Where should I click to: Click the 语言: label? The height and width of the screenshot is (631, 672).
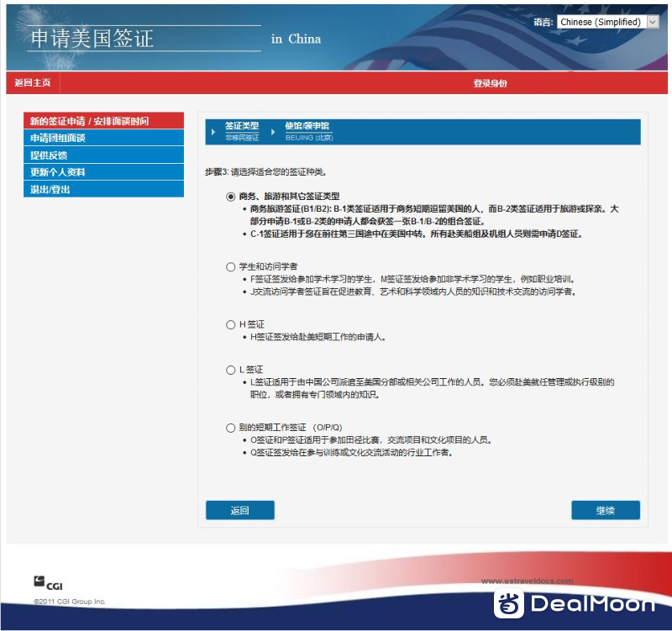click(543, 23)
